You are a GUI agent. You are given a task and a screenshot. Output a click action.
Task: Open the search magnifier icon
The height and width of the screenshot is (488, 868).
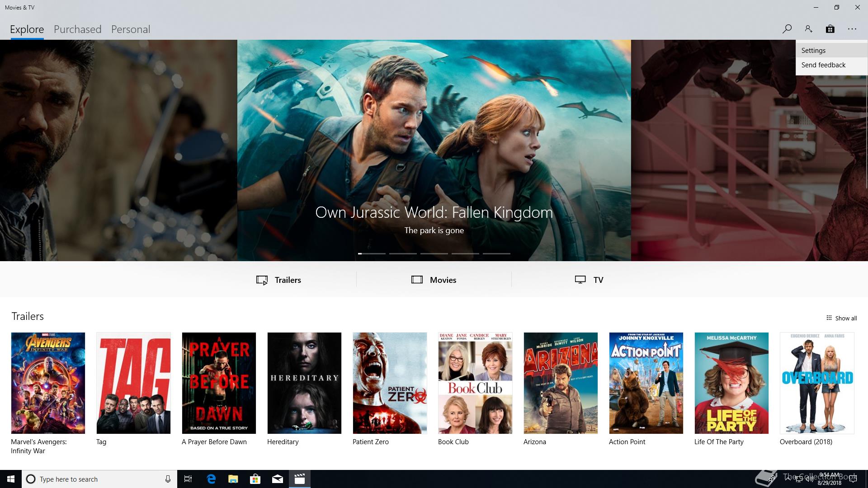787,29
